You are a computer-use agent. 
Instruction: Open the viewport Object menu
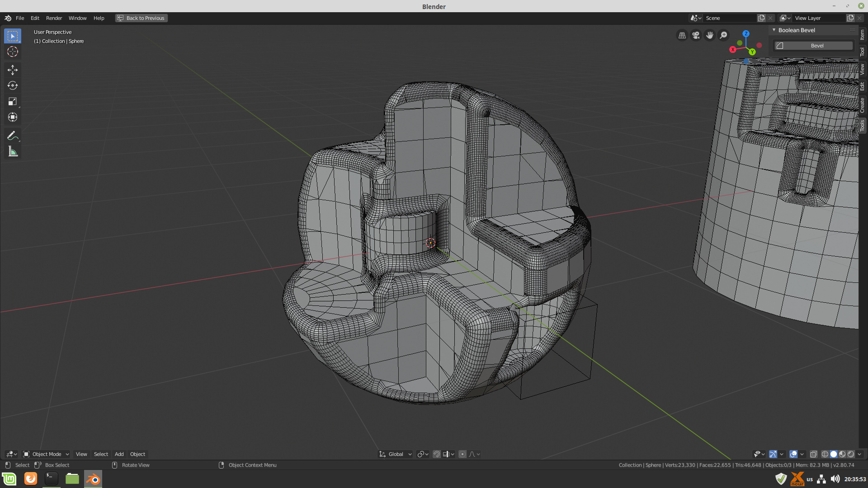(x=137, y=454)
